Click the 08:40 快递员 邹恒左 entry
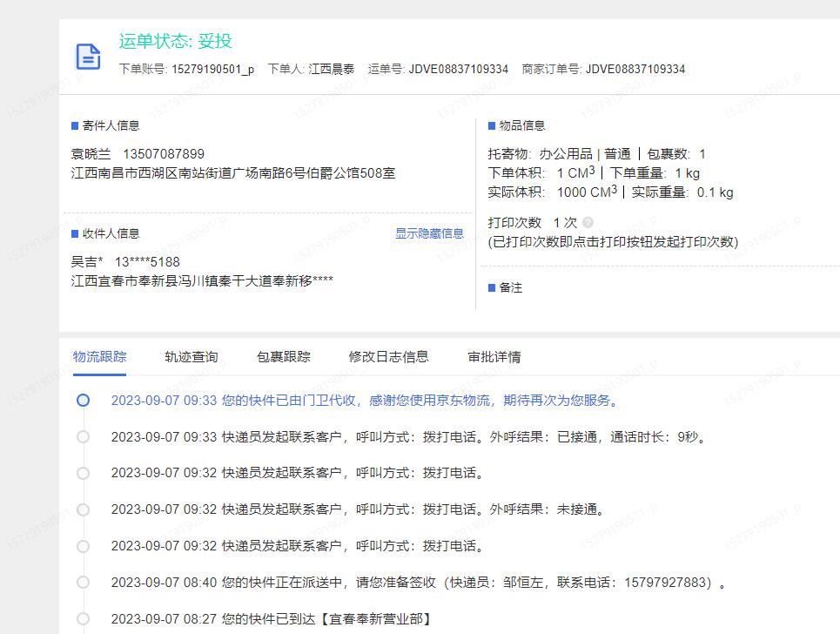Viewport: 840px width, 634px height. 419,583
